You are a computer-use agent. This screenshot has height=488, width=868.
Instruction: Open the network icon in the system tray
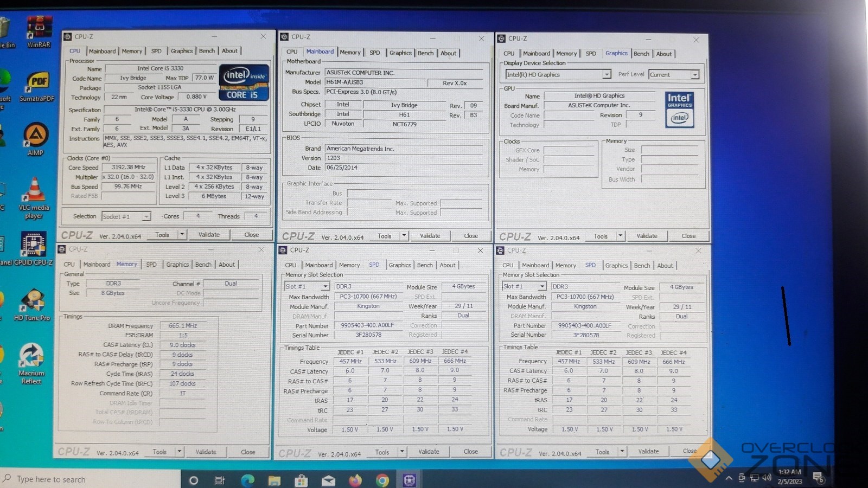[754, 478]
